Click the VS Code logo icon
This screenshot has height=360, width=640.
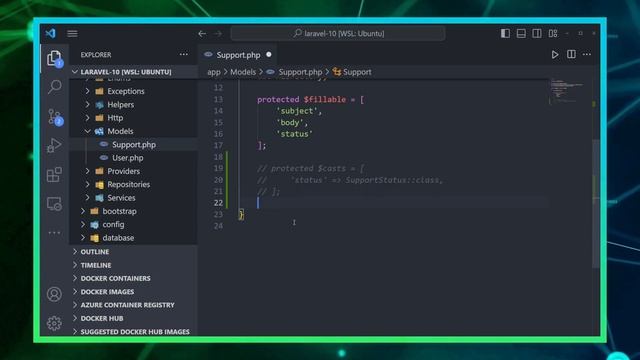tap(51, 33)
